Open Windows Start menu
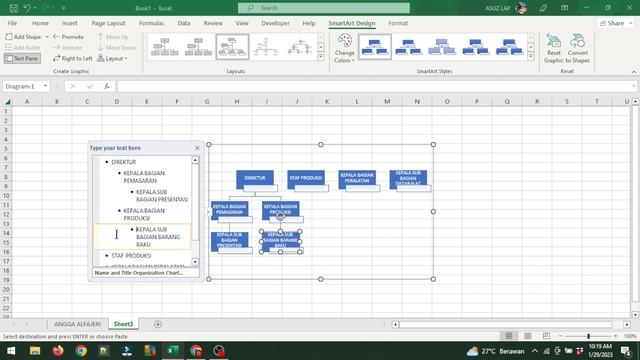The image size is (640, 360). click(11, 351)
